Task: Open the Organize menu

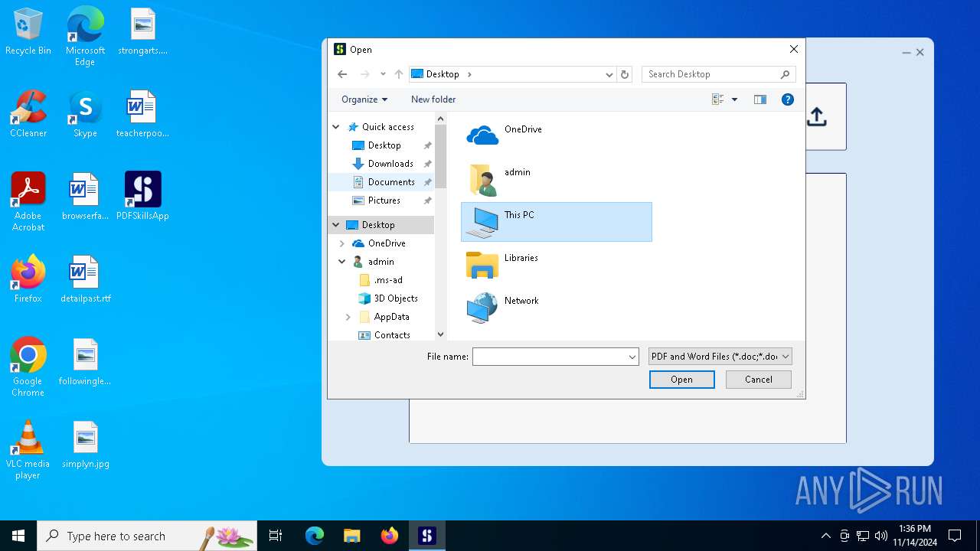Action: coord(364,99)
